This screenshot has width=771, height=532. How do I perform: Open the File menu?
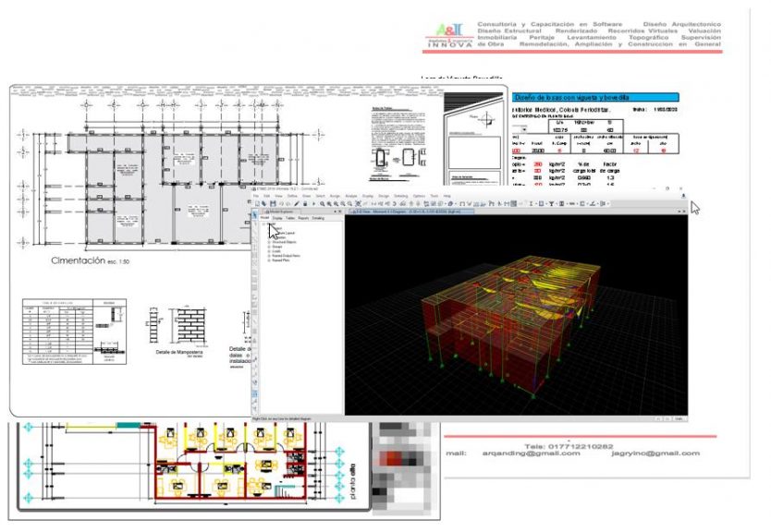click(x=256, y=196)
